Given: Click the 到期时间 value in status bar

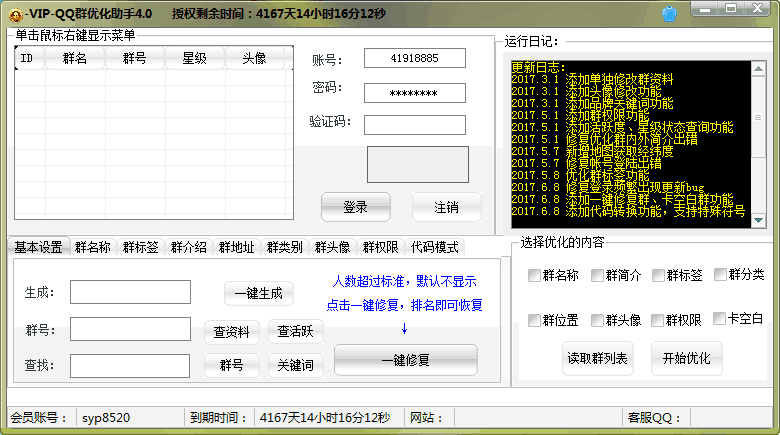Looking at the screenshot, I should [x=325, y=418].
